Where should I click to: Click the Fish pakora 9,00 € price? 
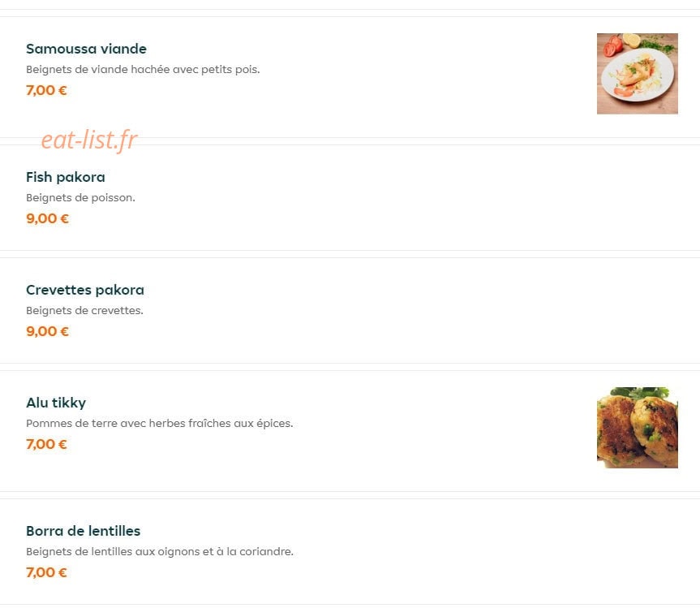coord(47,218)
